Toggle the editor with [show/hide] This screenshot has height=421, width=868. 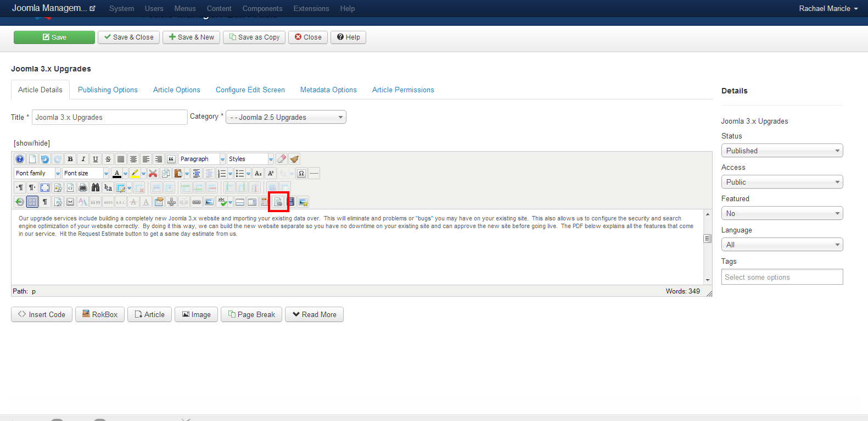click(x=32, y=143)
